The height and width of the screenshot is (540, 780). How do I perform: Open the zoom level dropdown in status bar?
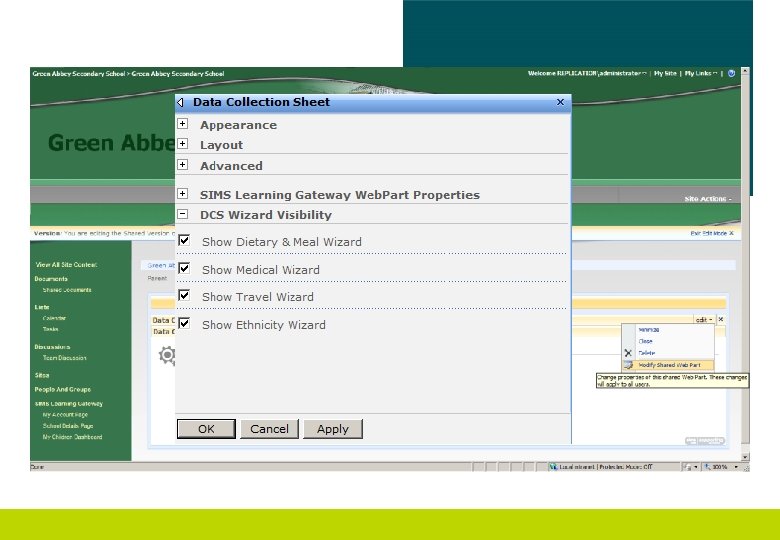tap(736, 467)
